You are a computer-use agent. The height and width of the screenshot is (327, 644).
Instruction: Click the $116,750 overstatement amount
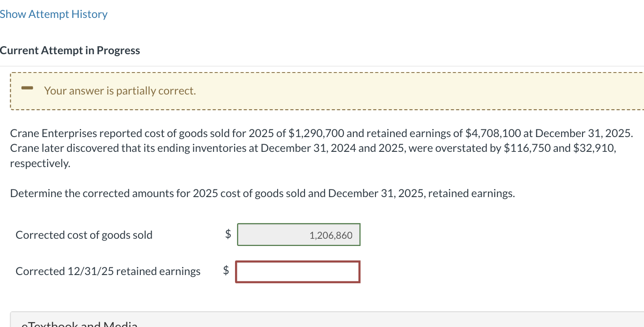(527, 148)
